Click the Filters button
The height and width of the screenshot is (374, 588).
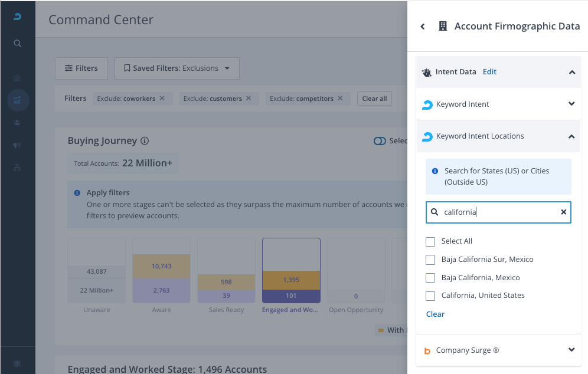[81, 68]
